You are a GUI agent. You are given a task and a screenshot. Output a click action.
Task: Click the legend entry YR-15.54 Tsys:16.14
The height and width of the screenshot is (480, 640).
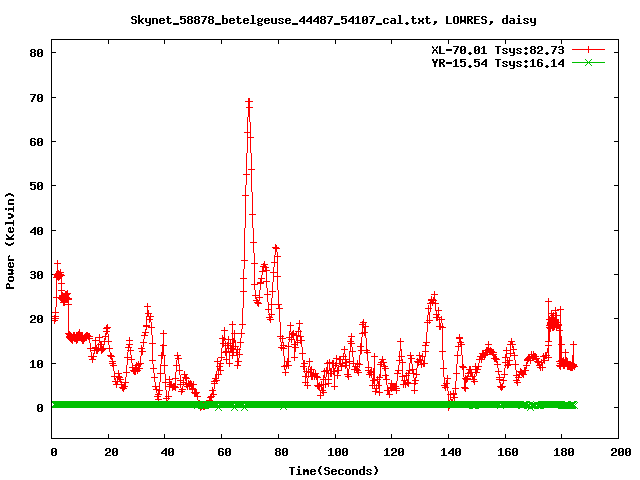tap(498, 63)
